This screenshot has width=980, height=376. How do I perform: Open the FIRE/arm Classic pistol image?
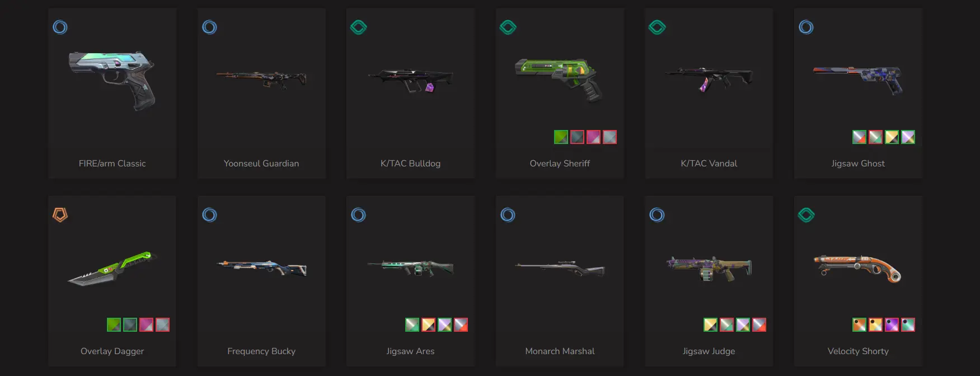click(112, 80)
